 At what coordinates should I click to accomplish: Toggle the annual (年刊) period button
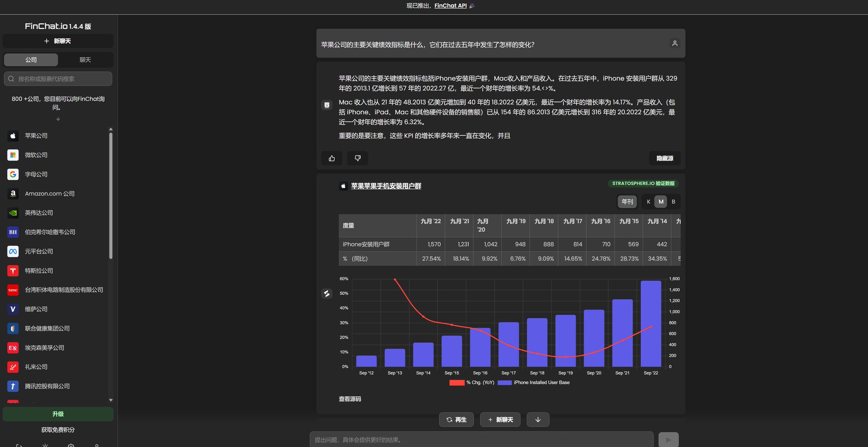[x=627, y=202]
